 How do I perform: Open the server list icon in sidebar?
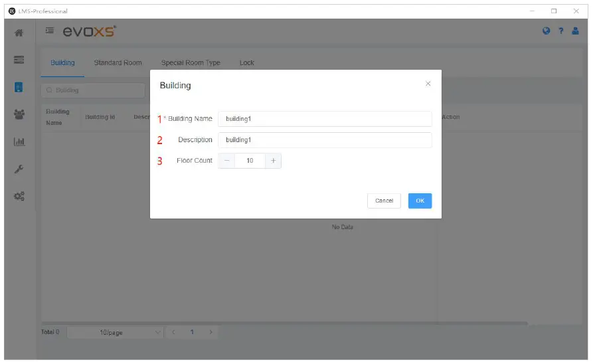19,60
